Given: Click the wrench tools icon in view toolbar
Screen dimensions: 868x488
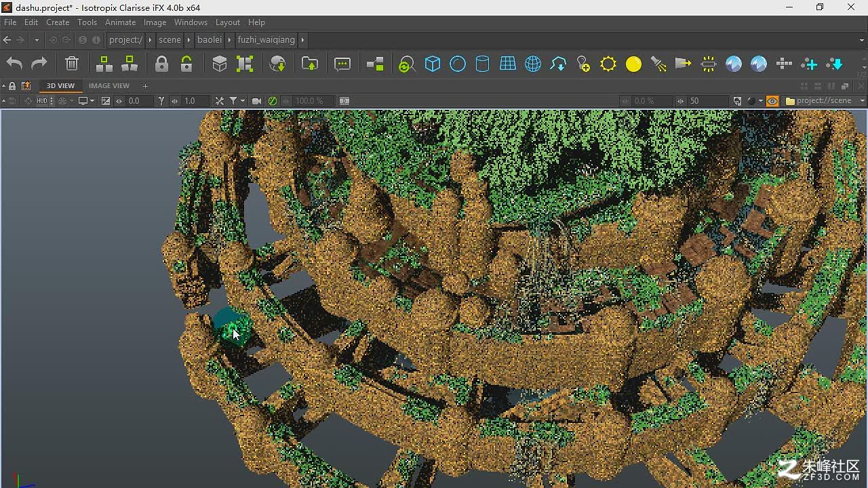Looking at the screenshot, I should coord(220,101).
